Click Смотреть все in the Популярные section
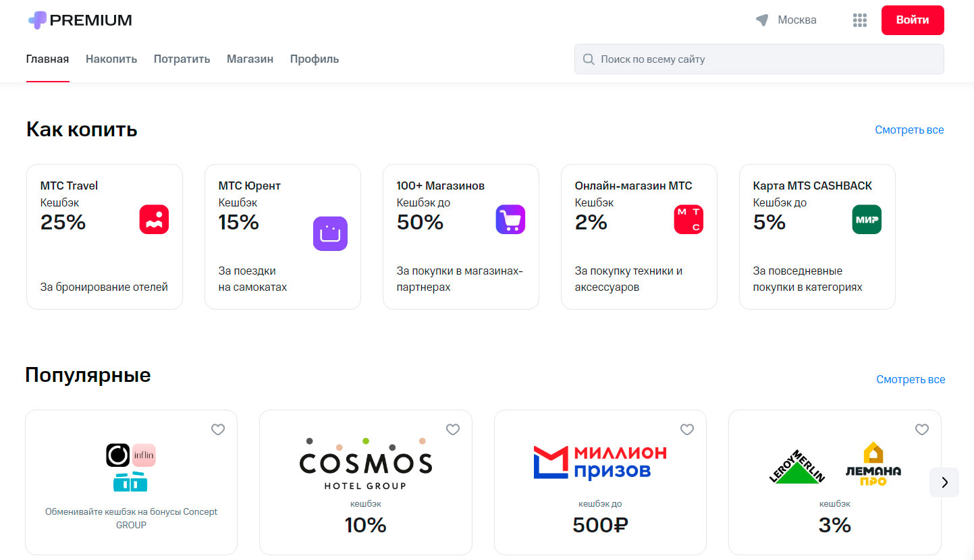 tap(911, 380)
